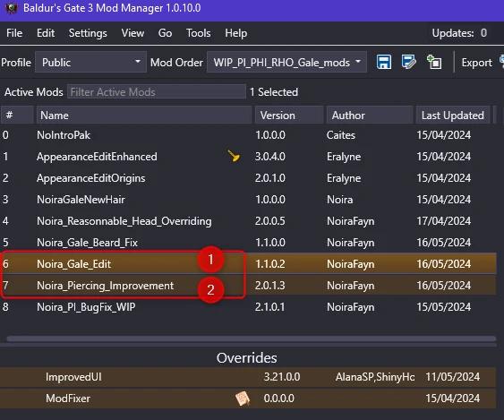504x420 pixels.
Task: Open the File menu
Action: pos(14,33)
